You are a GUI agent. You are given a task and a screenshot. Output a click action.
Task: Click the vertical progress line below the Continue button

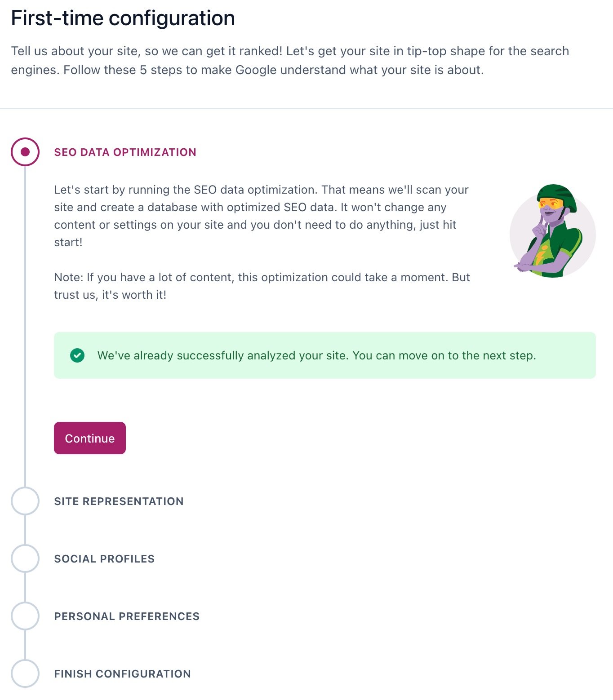pyautogui.click(x=25, y=470)
